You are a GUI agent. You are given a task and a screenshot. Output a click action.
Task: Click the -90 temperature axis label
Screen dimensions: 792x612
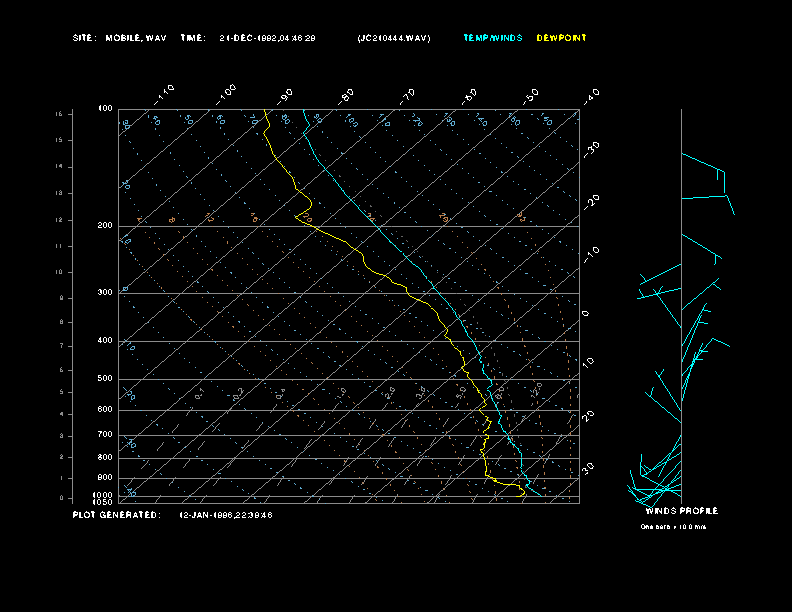pos(285,96)
